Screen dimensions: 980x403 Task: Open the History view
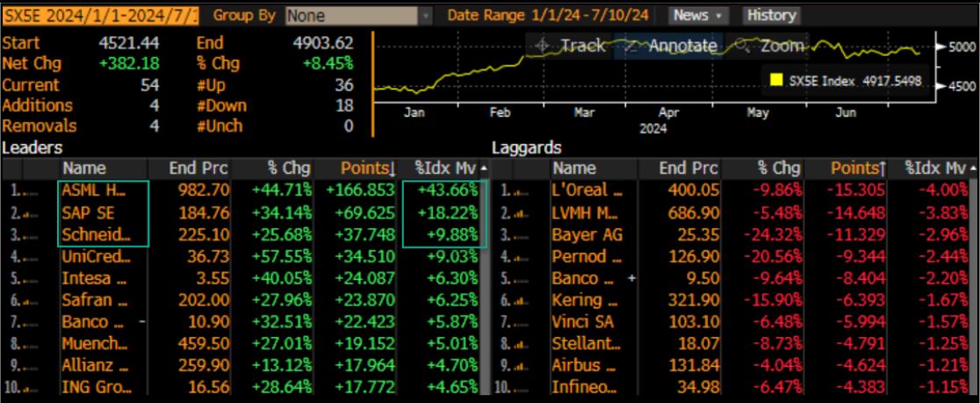771,16
